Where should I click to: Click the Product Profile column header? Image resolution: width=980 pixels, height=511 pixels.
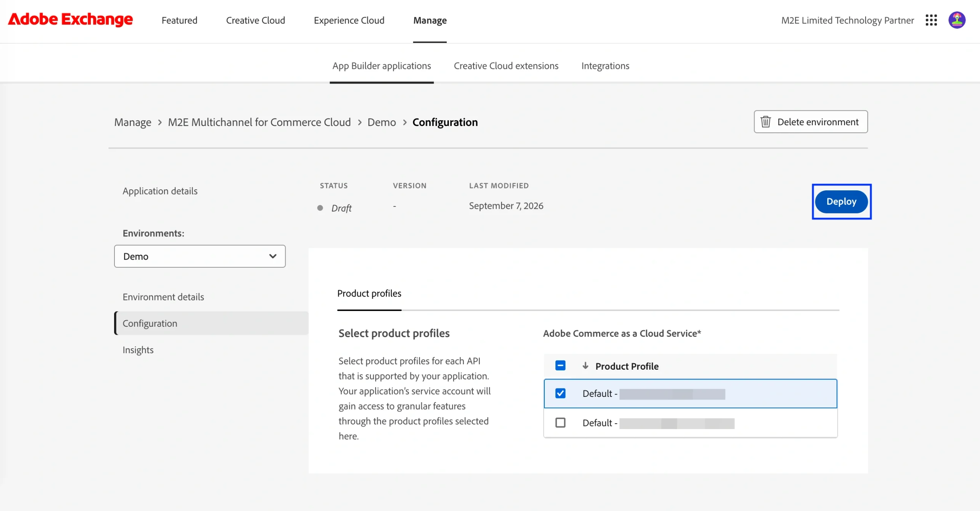pos(627,366)
